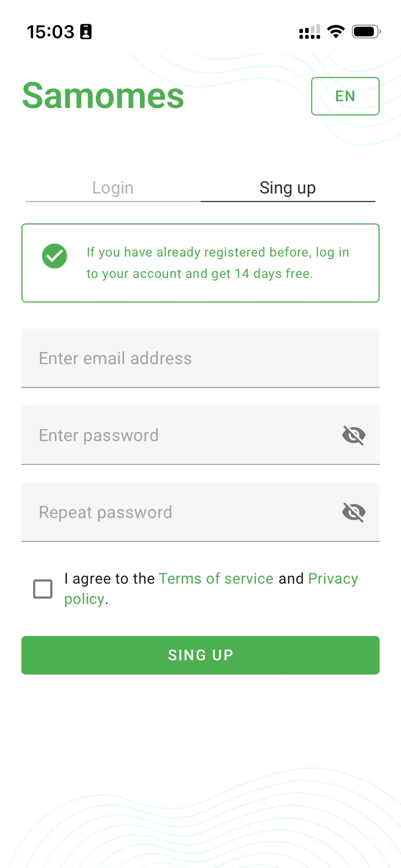Screen dimensions: 401x868
Task: Switch to the Login tab
Action: pos(113,188)
